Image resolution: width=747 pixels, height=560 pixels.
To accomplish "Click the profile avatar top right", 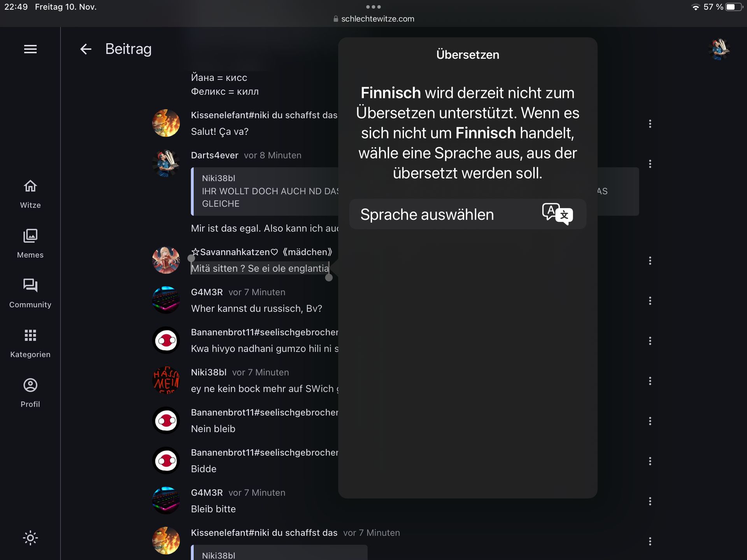I will point(719,49).
